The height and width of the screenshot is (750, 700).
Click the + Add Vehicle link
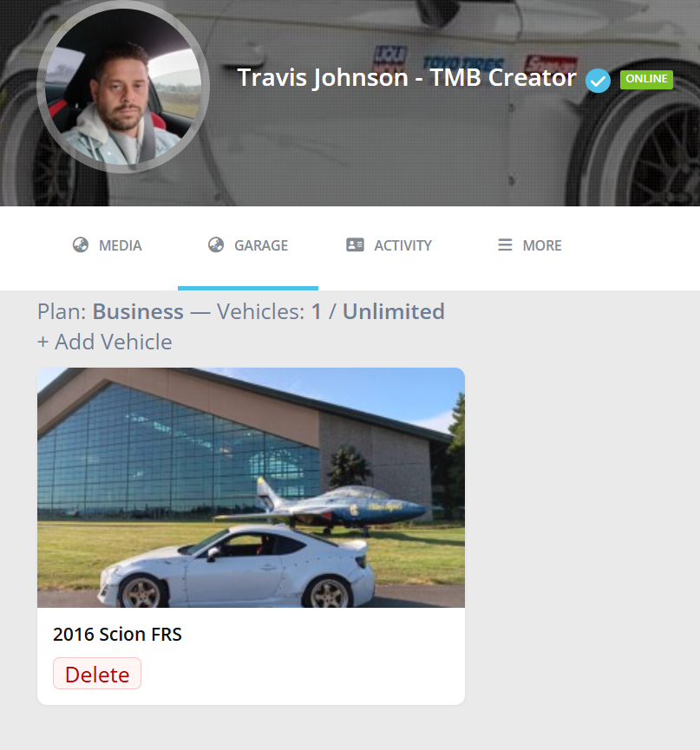click(x=105, y=342)
